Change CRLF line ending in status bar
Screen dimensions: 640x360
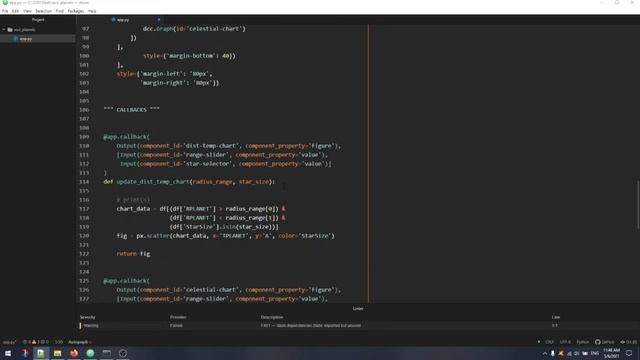(x=549, y=342)
